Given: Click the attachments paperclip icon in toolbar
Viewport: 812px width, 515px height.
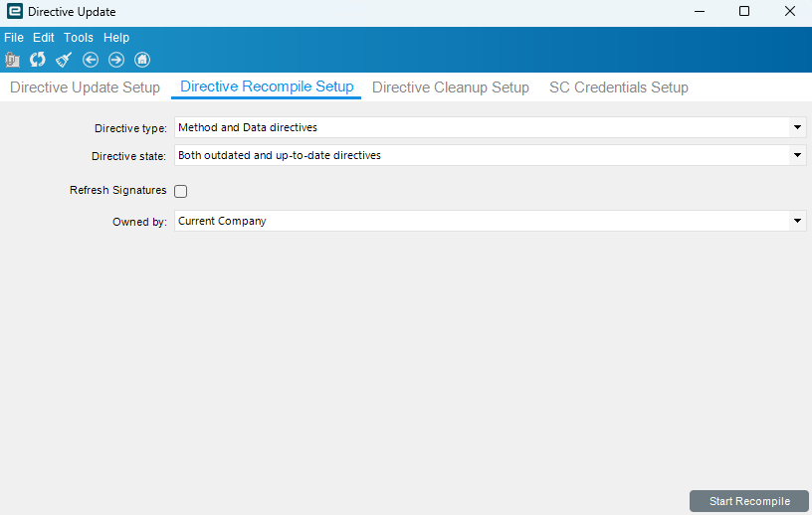Looking at the screenshot, I should pos(12,60).
